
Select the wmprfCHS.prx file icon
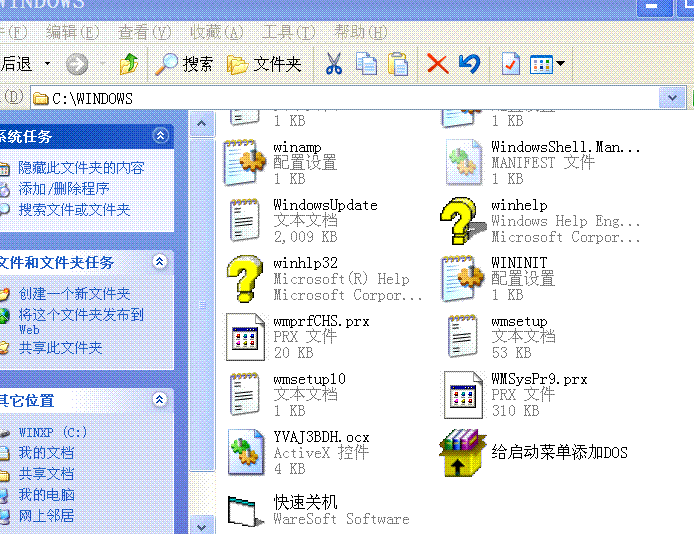coord(244,336)
